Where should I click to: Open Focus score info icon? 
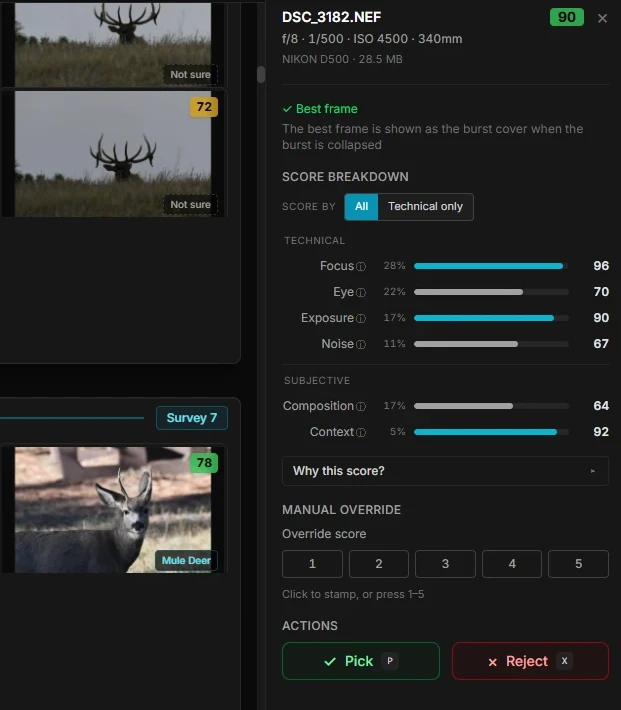coord(361,266)
